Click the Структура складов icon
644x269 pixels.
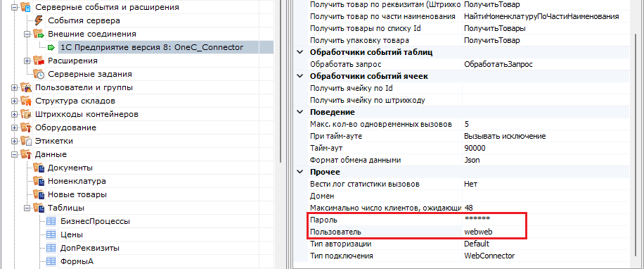pos(26,101)
